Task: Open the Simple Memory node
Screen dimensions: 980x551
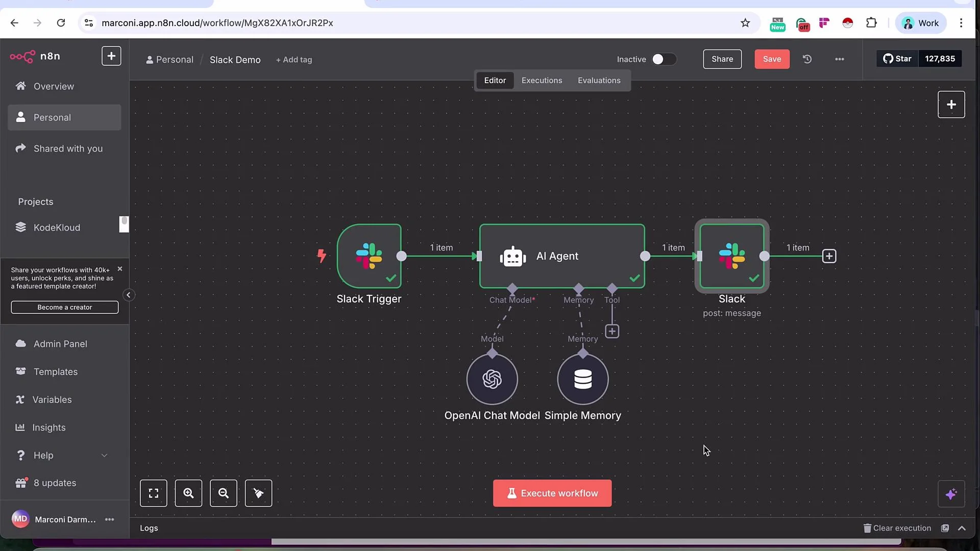Action: point(583,379)
